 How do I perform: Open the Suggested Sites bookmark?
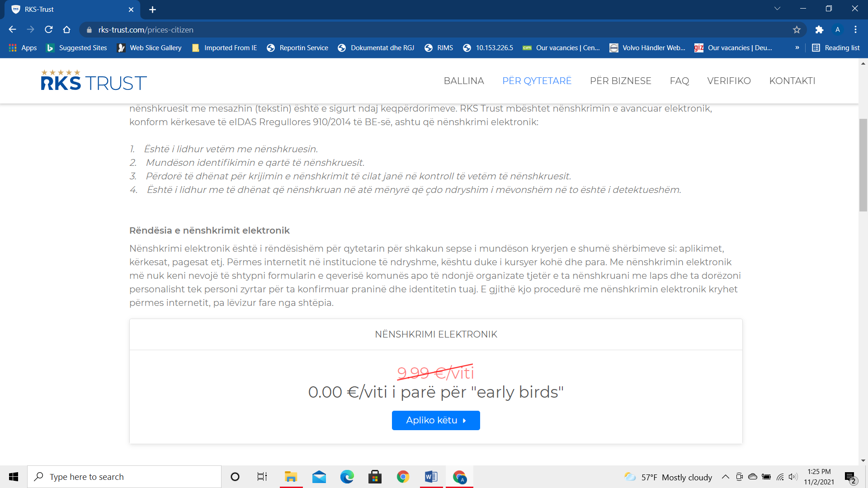coord(77,47)
